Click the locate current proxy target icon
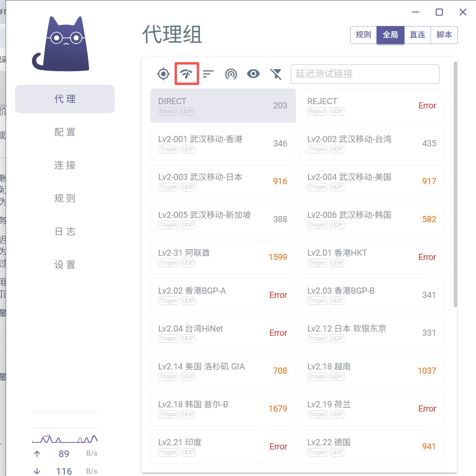Screen dimensions: 476x476 coord(163,74)
